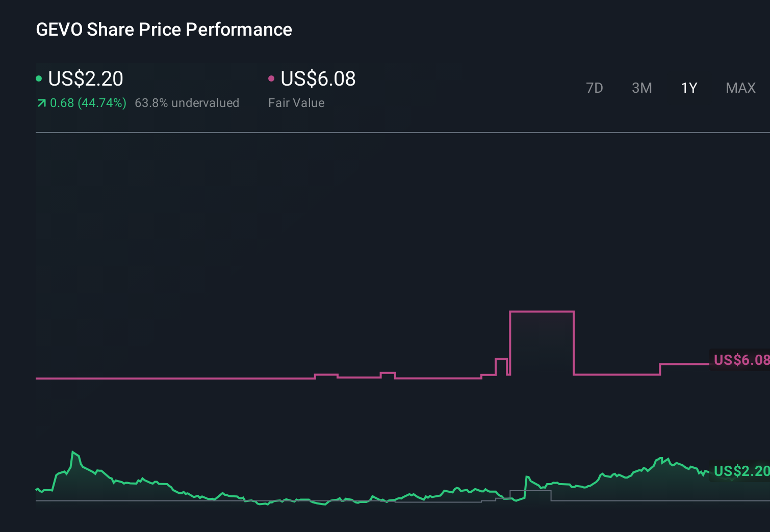This screenshot has height=532, width=770.
Task: Open the 7D time range view
Action: click(x=595, y=88)
